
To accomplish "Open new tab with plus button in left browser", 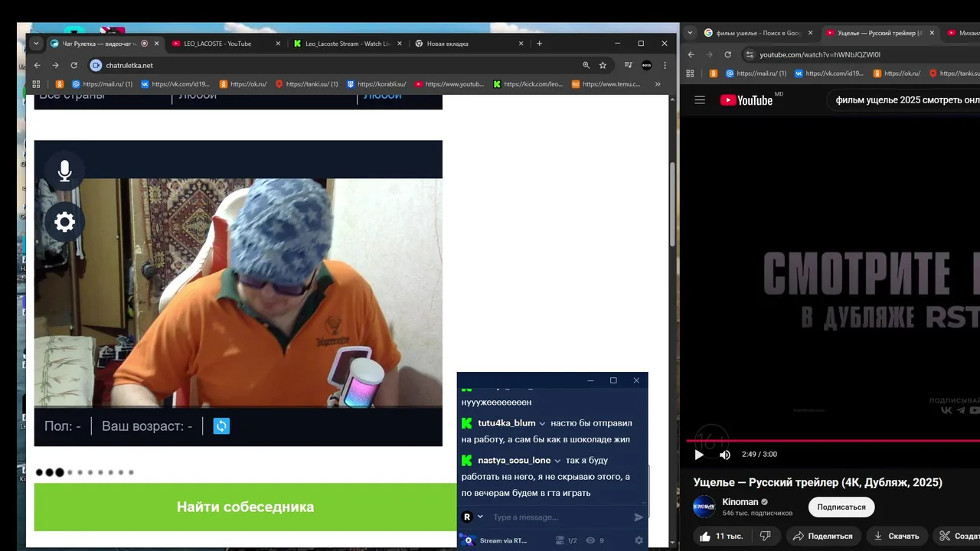I will pyautogui.click(x=539, y=44).
